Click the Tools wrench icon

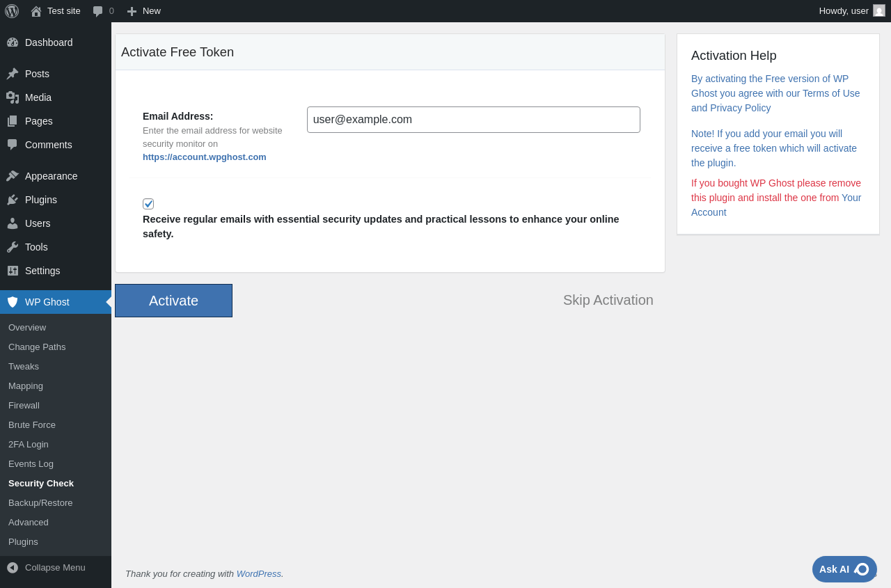[13, 247]
